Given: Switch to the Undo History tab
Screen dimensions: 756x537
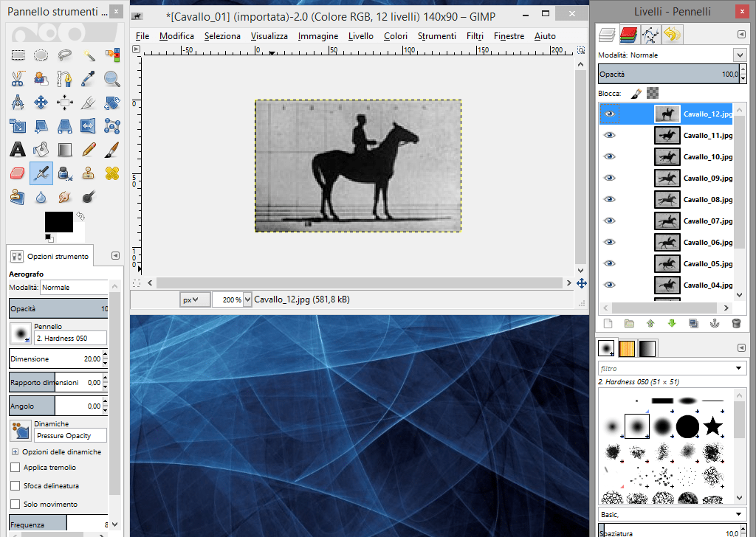Looking at the screenshot, I should 672,35.
